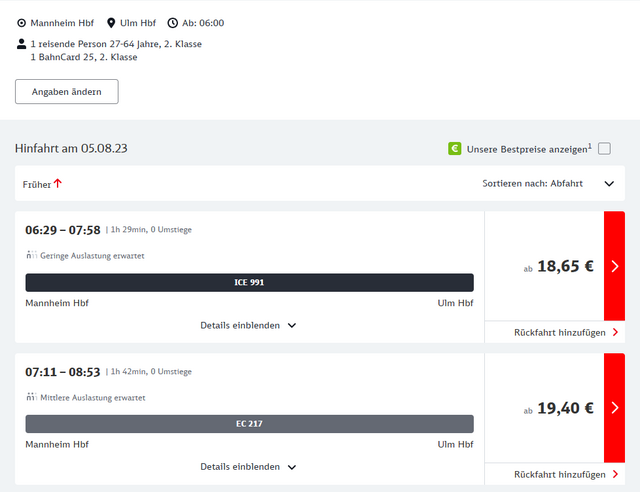Click the clock icon beside Ab: 06:00
This screenshot has height=492, width=640.
(173, 23)
